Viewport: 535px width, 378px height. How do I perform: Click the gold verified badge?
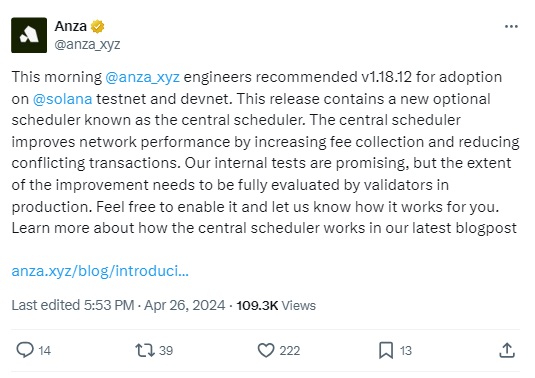[x=98, y=27]
